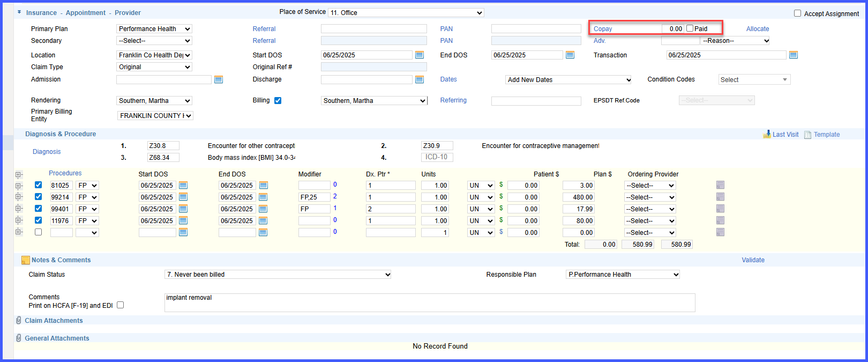The height and width of the screenshot is (362, 868).
Task: Click the General Attachments paperclip icon
Action: pos(19,338)
